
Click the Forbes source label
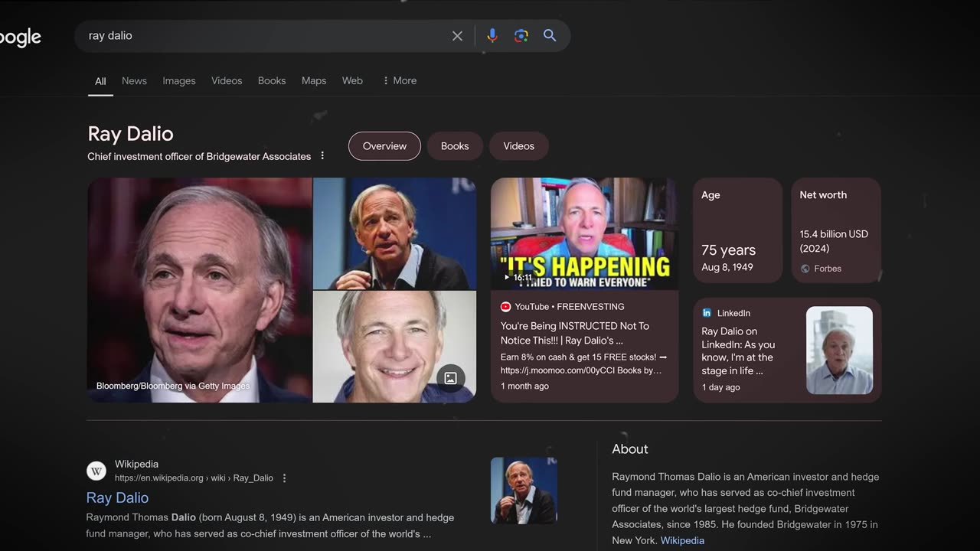pyautogui.click(x=828, y=269)
